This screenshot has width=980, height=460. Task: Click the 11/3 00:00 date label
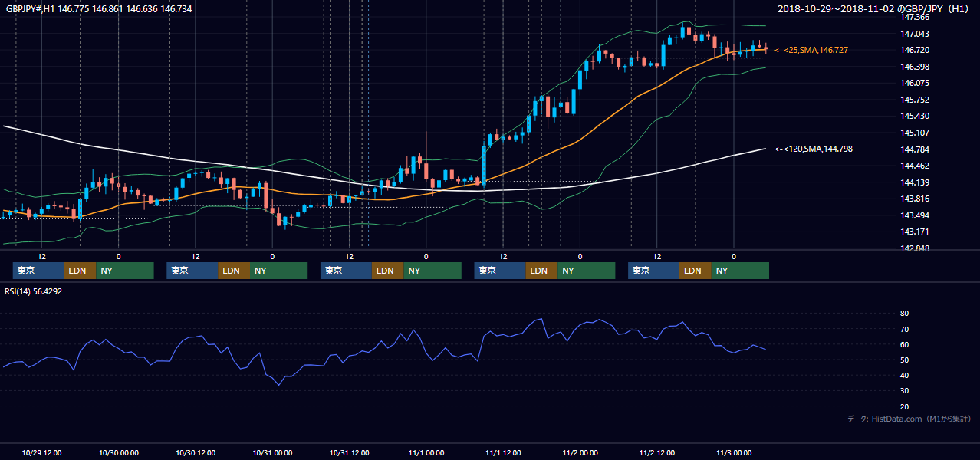pyautogui.click(x=734, y=453)
